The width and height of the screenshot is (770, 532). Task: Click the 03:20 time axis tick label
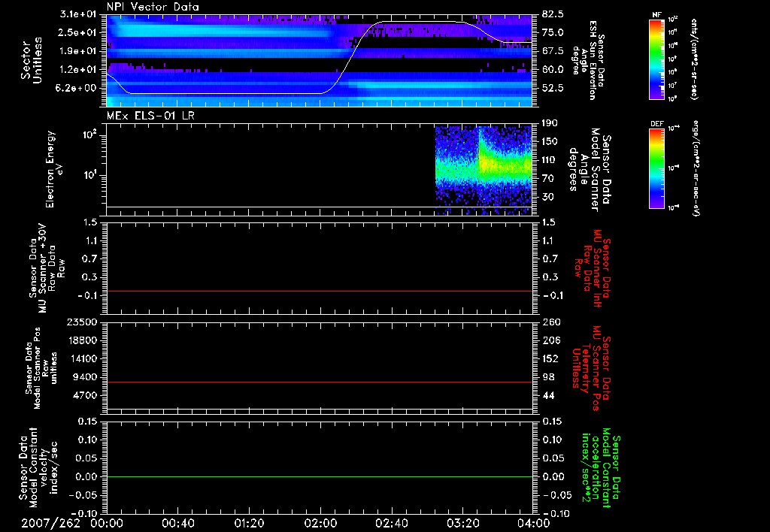(463, 523)
